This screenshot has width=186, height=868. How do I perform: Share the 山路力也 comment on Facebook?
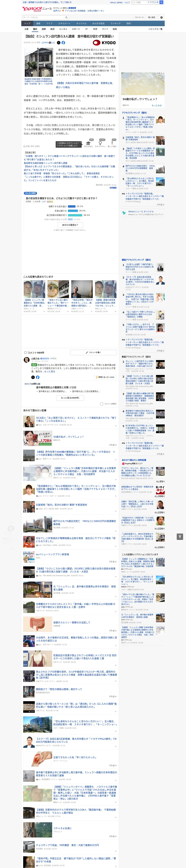click(38, 377)
